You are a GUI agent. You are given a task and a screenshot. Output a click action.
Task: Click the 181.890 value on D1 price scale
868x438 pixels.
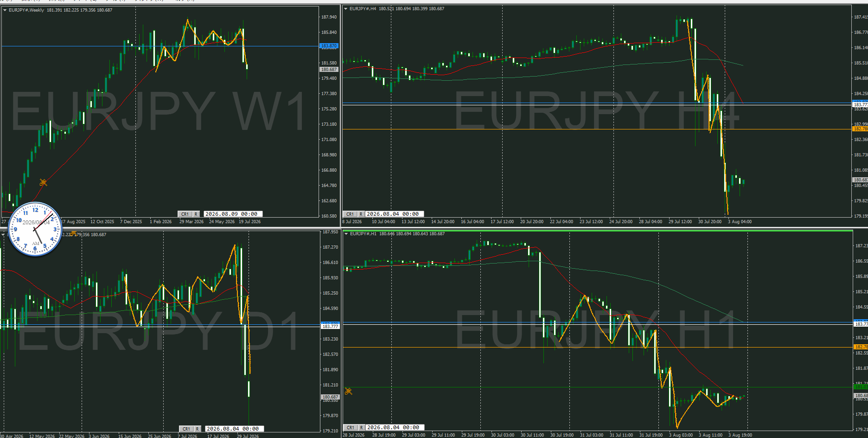point(330,370)
